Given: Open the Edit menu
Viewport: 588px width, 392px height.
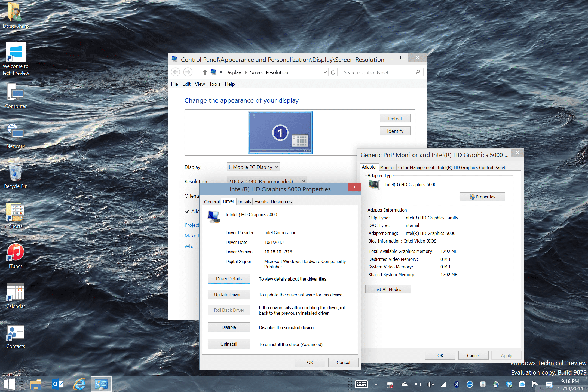Looking at the screenshot, I should click(x=186, y=84).
